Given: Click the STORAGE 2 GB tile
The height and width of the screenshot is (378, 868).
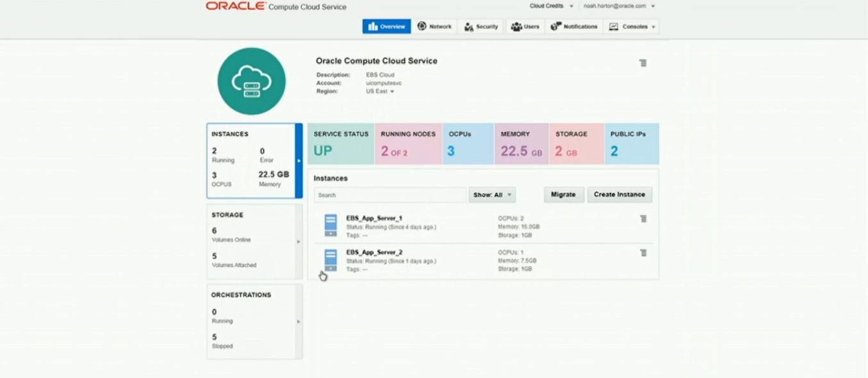Looking at the screenshot, I should tap(576, 144).
